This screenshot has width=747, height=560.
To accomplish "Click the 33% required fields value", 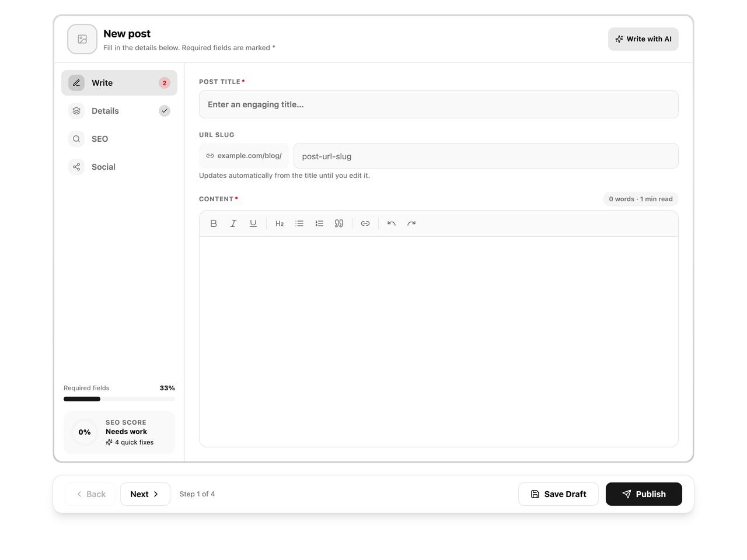I will tap(167, 388).
